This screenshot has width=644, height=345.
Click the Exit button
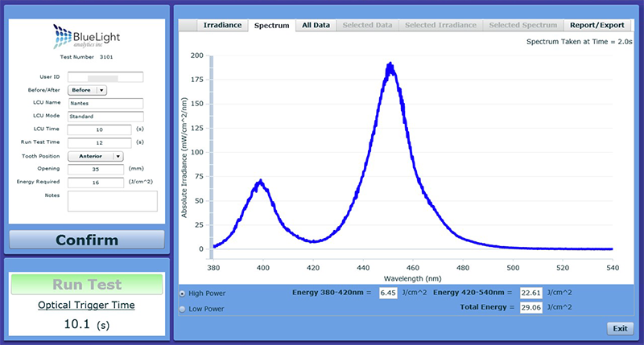click(x=620, y=328)
